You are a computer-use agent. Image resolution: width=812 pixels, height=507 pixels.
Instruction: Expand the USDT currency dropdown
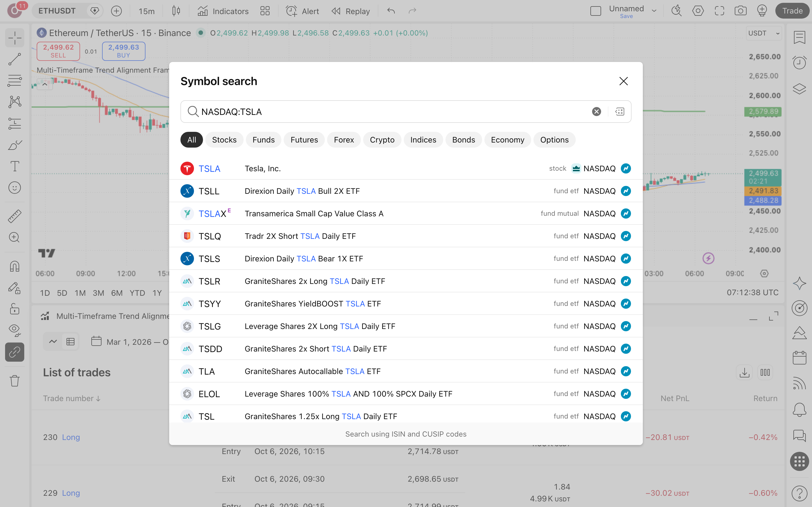(764, 33)
